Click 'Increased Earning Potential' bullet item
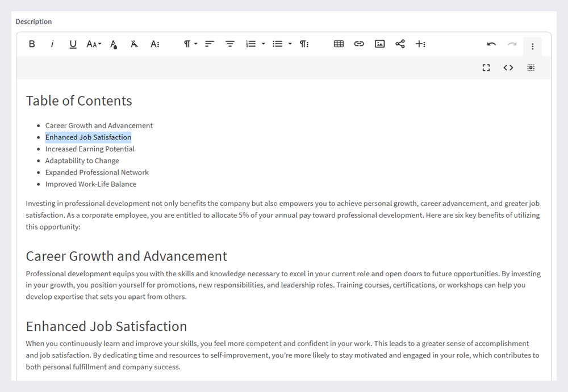Viewport: 568px width, 392px height. click(x=90, y=149)
